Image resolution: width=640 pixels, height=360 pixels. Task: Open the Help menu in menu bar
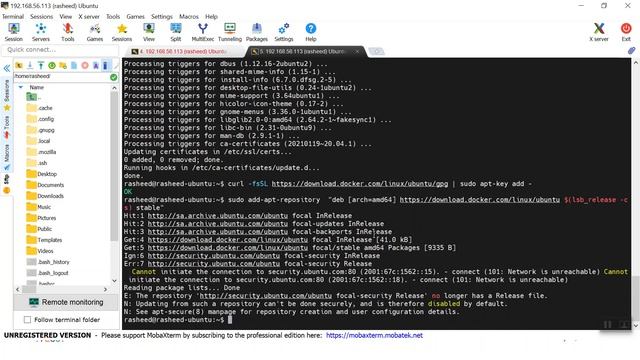(x=211, y=16)
